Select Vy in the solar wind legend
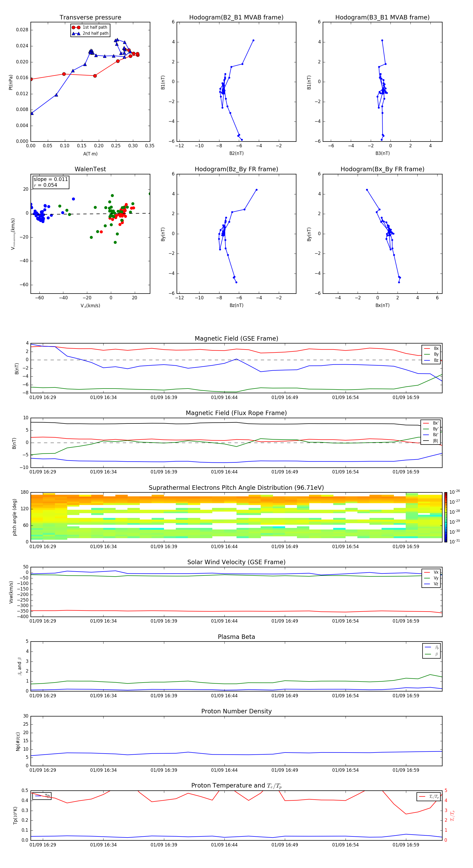Image resolution: width=473 pixels, height=868 pixels. pos(431,578)
